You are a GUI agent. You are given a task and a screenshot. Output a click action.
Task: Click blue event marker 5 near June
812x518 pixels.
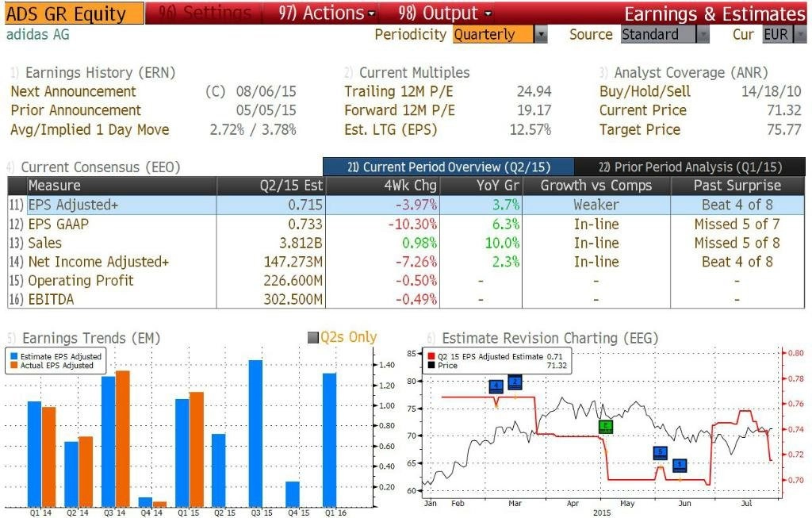pyautogui.click(x=660, y=453)
